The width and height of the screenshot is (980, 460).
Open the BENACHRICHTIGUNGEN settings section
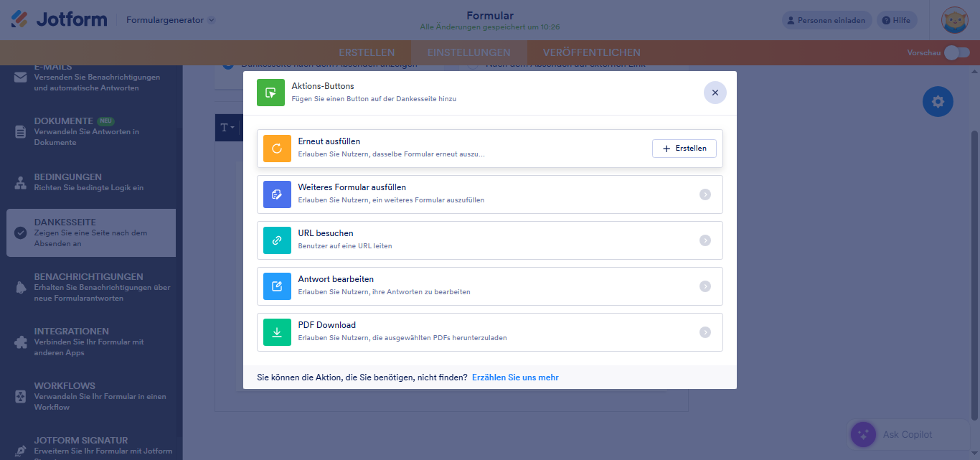point(91,287)
